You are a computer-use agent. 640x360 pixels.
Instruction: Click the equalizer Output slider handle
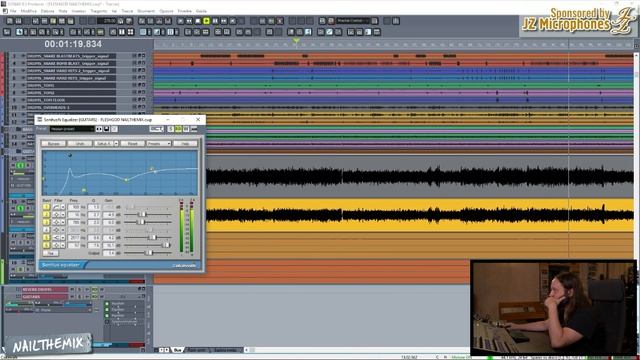tap(149, 253)
